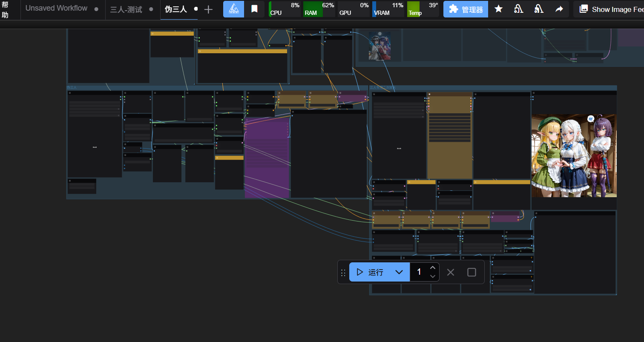The height and width of the screenshot is (342, 644).
Task: Open the 帮助 help menu
Action: pyautogui.click(x=5, y=9)
